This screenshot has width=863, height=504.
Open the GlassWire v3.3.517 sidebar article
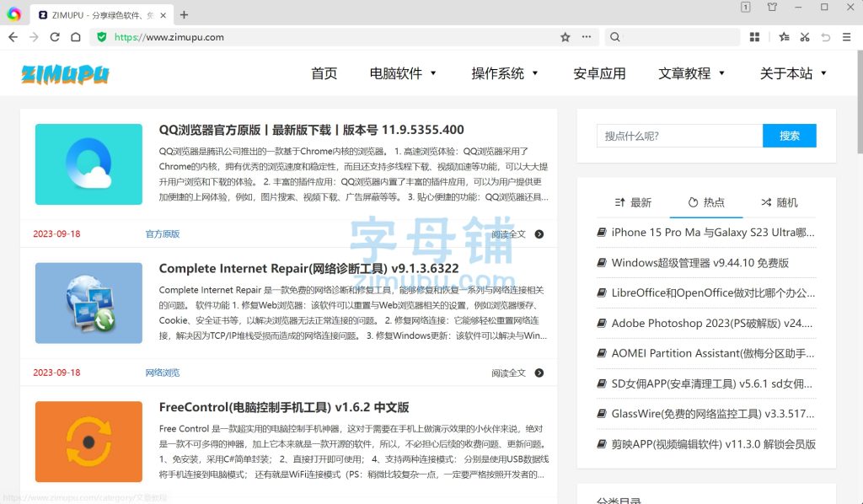pos(713,414)
